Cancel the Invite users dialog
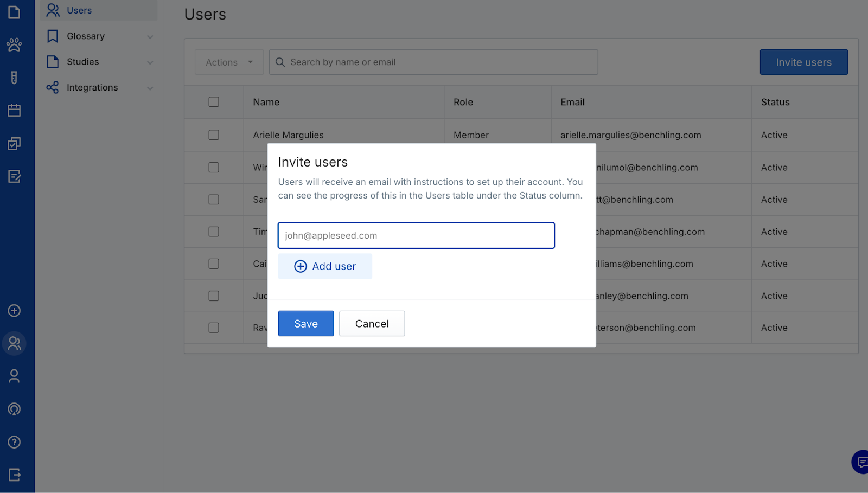 [x=372, y=324]
